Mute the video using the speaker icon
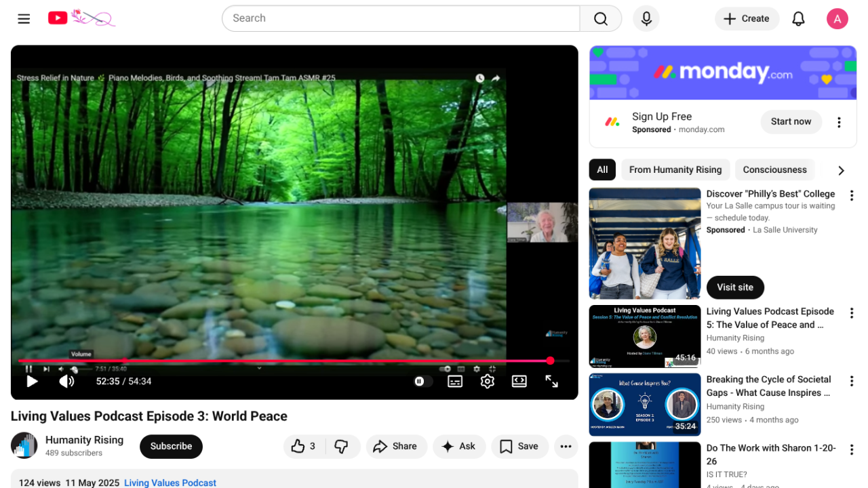 click(x=66, y=382)
